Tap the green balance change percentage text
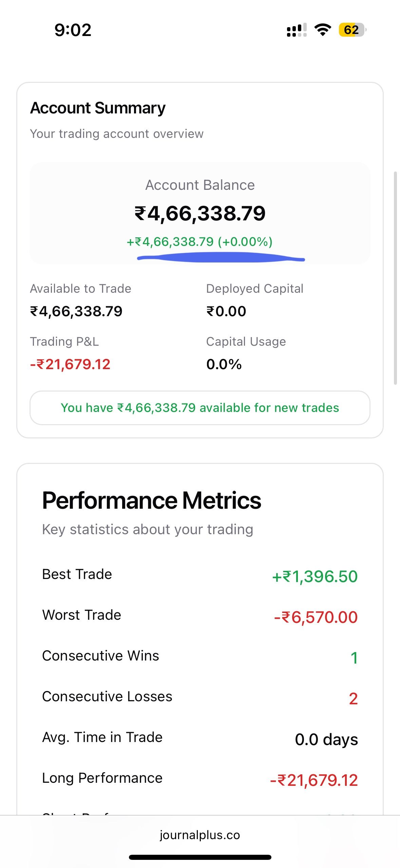The width and height of the screenshot is (400, 868). pos(200,242)
